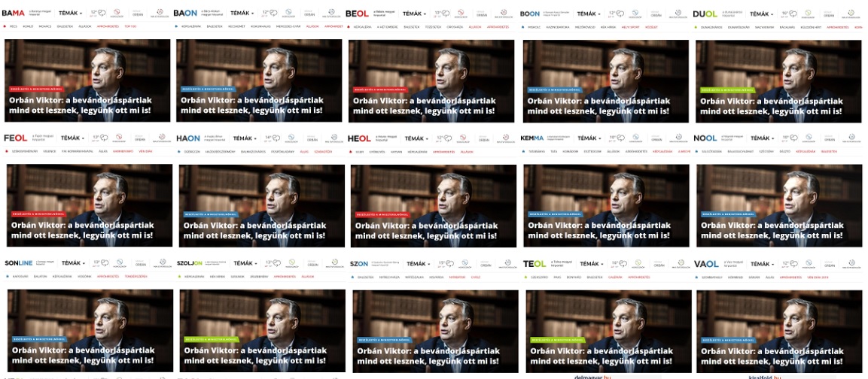Click Apróhirdetés link in BAMA nav
This screenshot has height=379, width=868.
(x=108, y=26)
